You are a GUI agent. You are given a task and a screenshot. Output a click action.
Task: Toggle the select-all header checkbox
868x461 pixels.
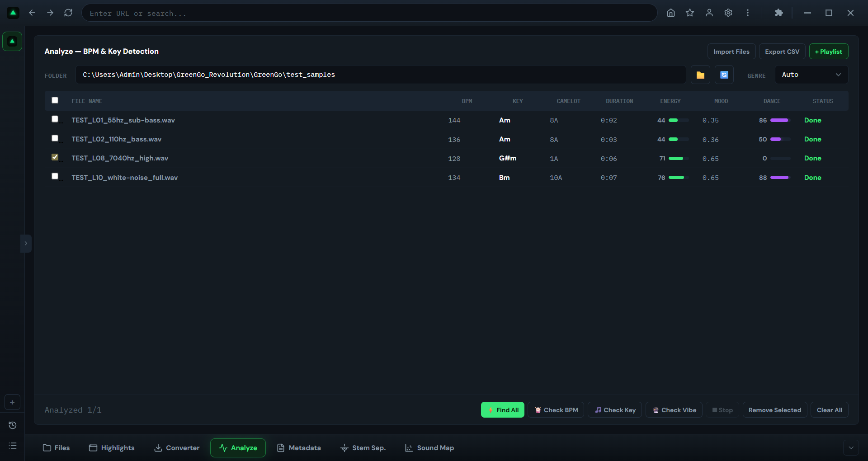pyautogui.click(x=55, y=100)
